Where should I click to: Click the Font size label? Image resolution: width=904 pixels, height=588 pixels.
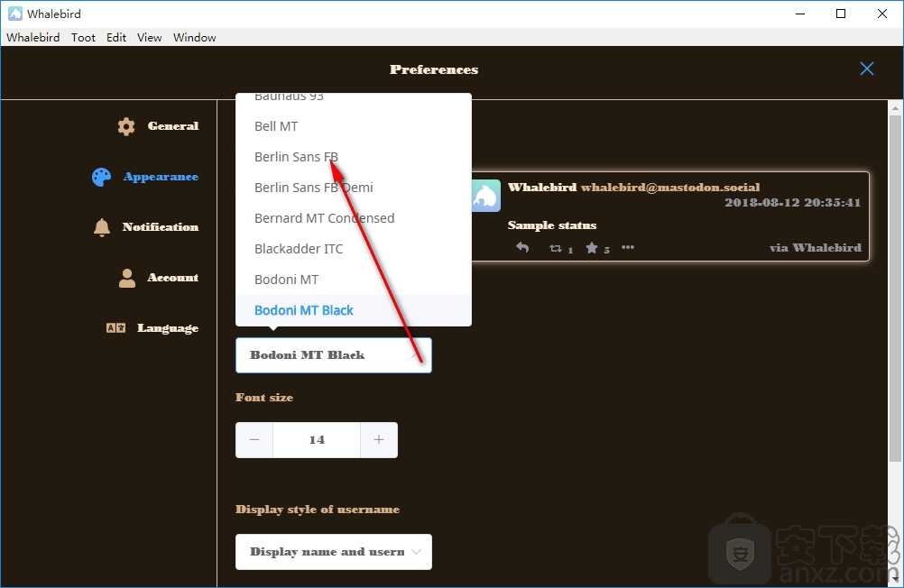(x=264, y=397)
